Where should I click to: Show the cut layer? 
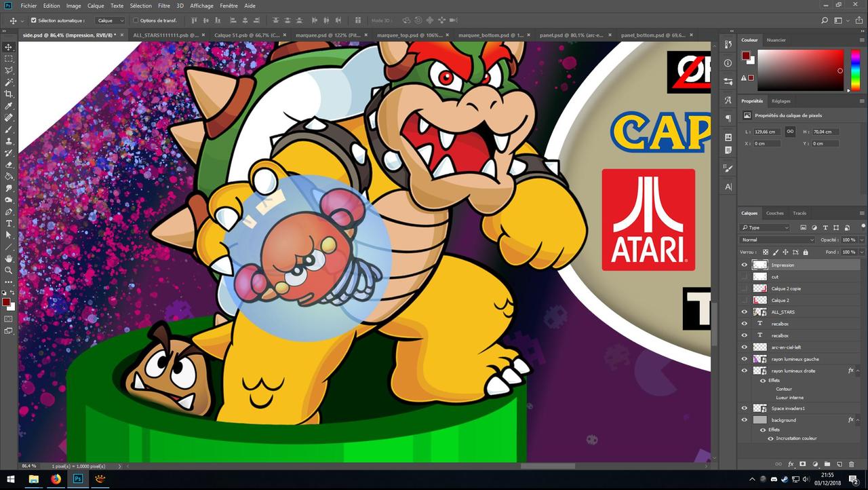click(x=745, y=276)
